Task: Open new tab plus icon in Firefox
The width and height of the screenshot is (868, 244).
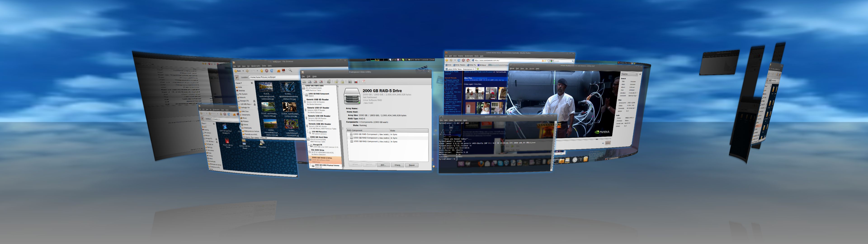Action: tap(478, 69)
